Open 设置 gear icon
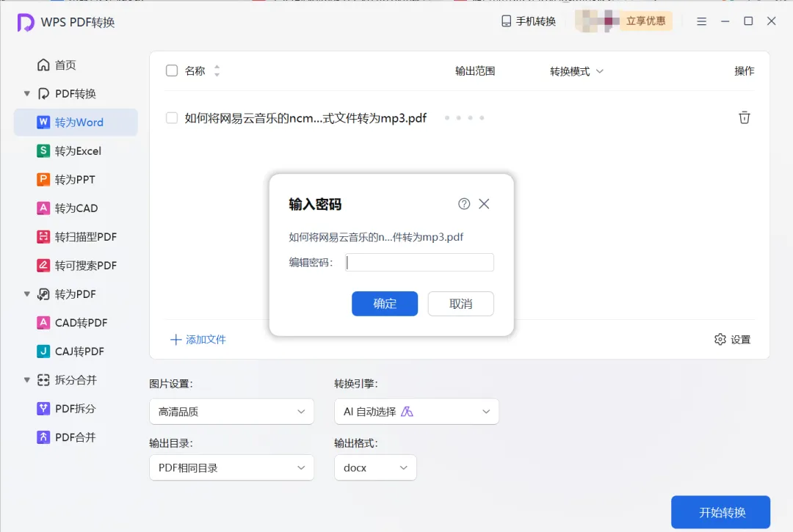The width and height of the screenshot is (793, 532). pyautogui.click(x=720, y=339)
